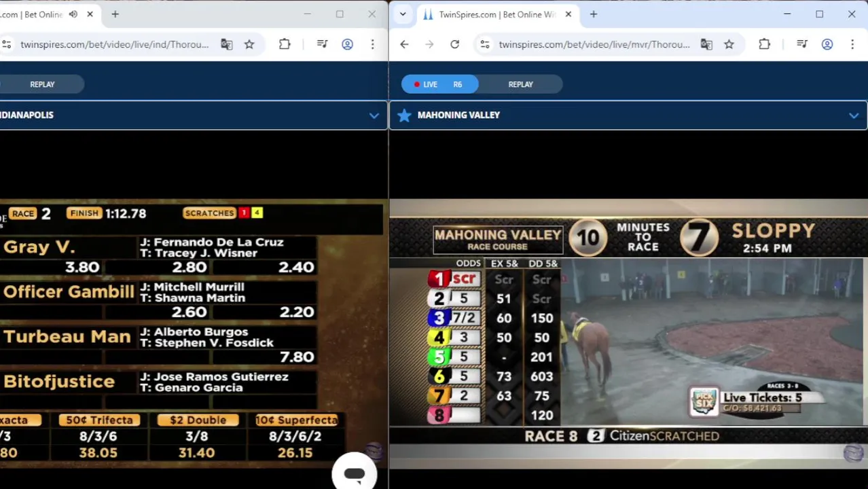868x489 pixels.
Task: Open the profile icon in left window
Action: click(x=347, y=44)
